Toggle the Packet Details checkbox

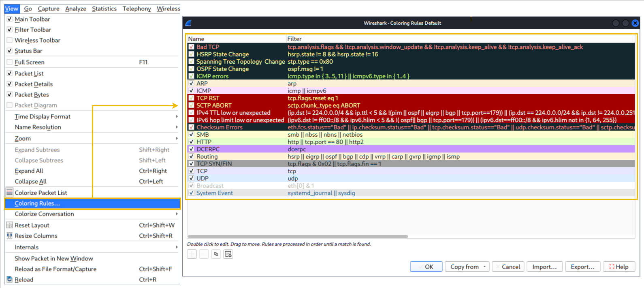pyautogui.click(x=10, y=84)
